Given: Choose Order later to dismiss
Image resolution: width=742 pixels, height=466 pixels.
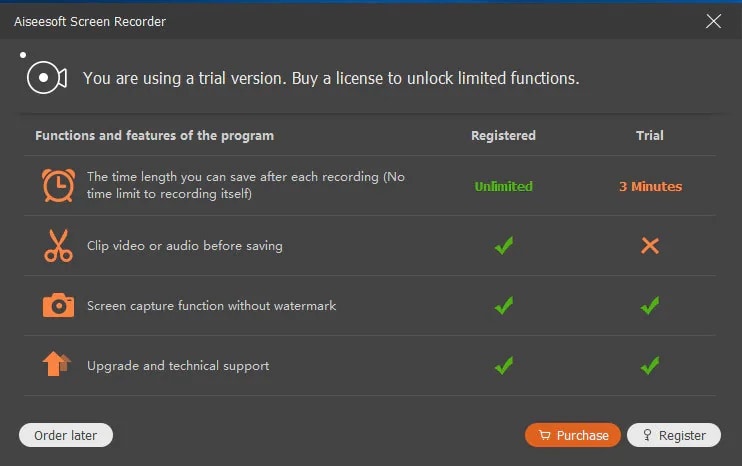Looking at the screenshot, I should tap(66, 435).
